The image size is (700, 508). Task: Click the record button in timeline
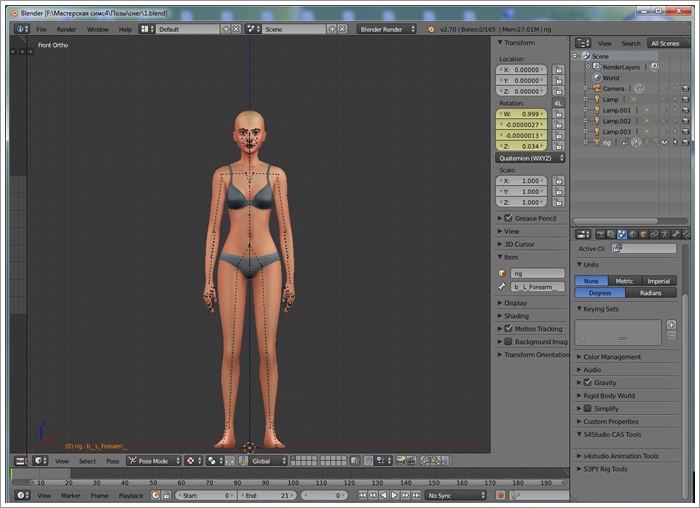(x=501, y=495)
